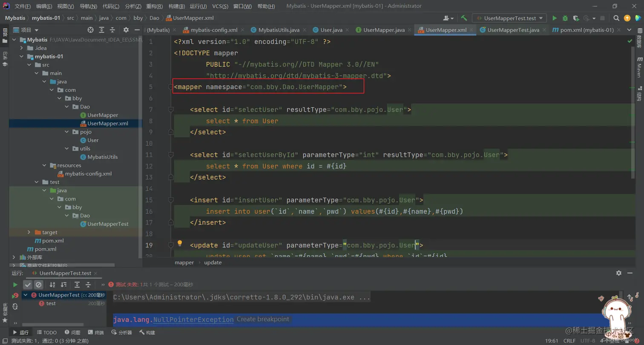Screen dimensions: 644x345
Task: Open the 重构(R) menu
Action: 154,6
